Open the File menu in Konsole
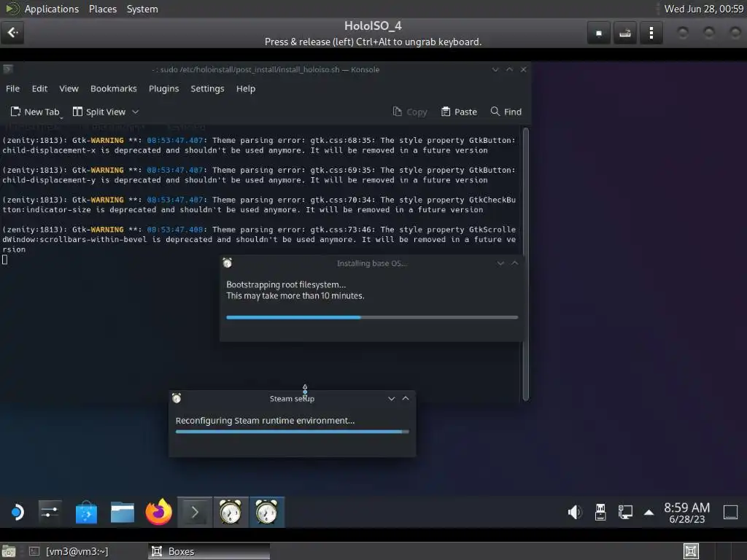This screenshot has width=747, height=560. (x=13, y=88)
